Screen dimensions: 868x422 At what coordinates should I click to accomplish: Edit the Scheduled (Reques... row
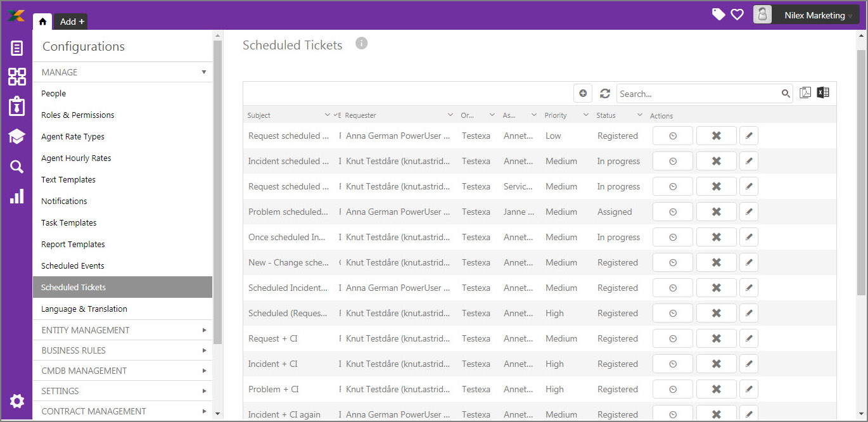tap(749, 313)
